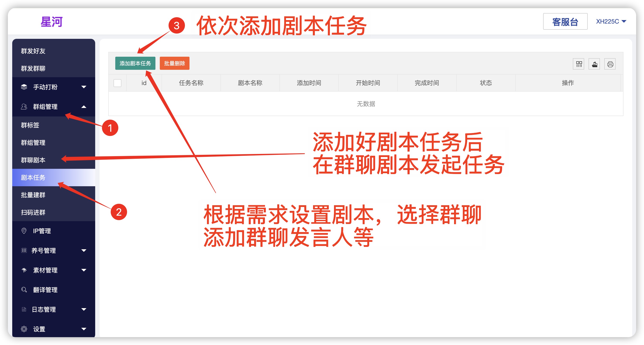Screen dimensions: 644x345
Task: Expand the 手动打粉 menu arrow
Action: [84, 87]
